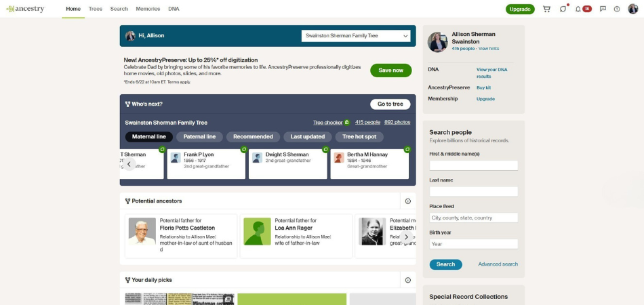Click the Go to tree button
This screenshot has width=644, height=305.
(390, 104)
